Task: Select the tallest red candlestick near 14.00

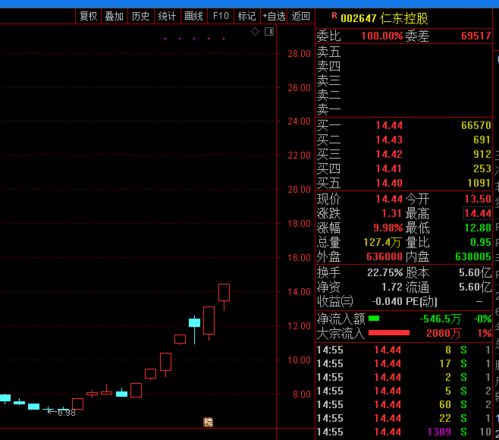Action: pyautogui.click(x=224, y=297)
